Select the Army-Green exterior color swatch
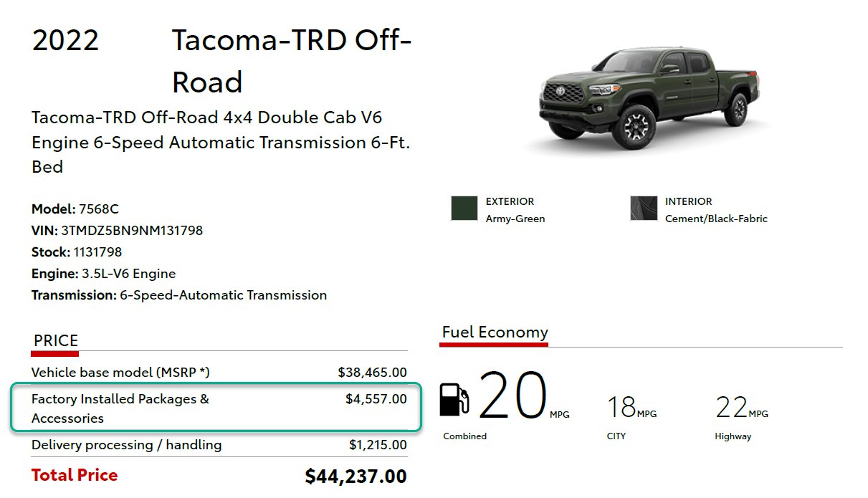Image resolution: width=868 pixels, height=498 pixels. click(x=464, y=209)
